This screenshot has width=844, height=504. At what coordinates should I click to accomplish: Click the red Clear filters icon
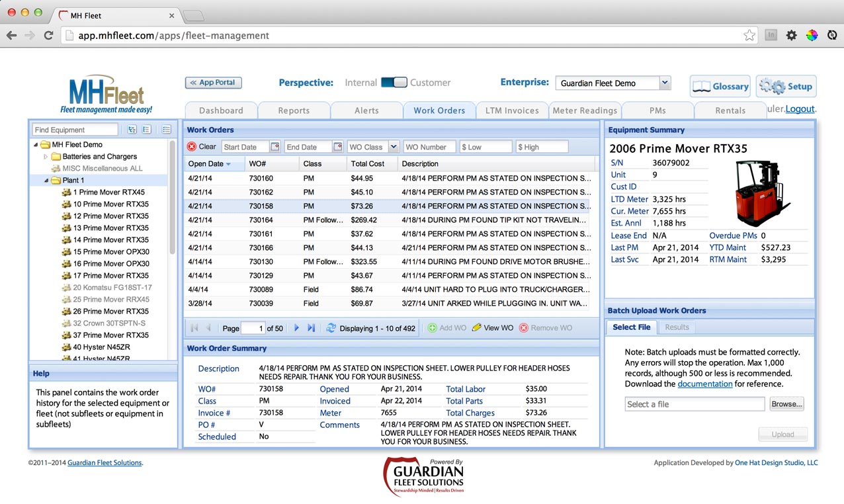click(x=192, y=147)
